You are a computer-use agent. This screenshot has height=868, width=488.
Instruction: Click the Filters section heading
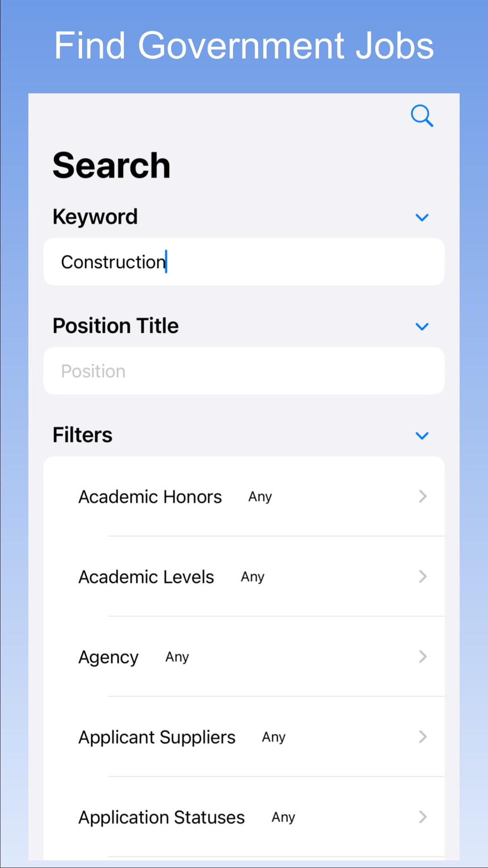tap(82, 435)
